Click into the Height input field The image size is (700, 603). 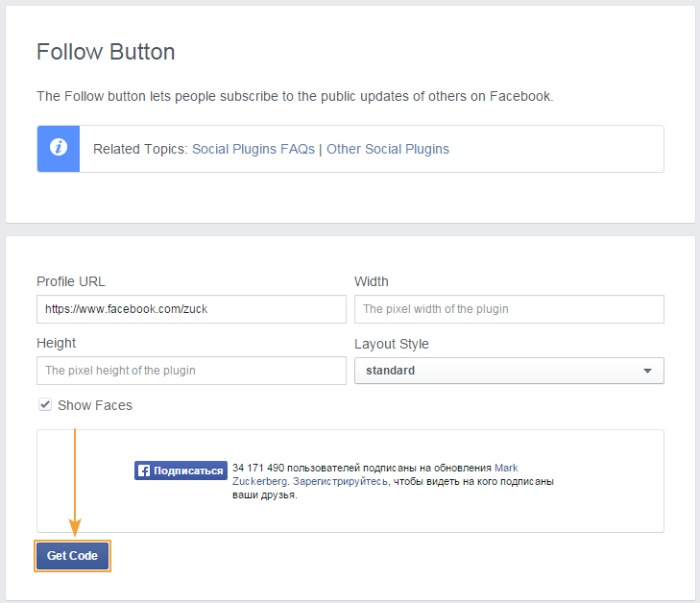click(191, 371)
